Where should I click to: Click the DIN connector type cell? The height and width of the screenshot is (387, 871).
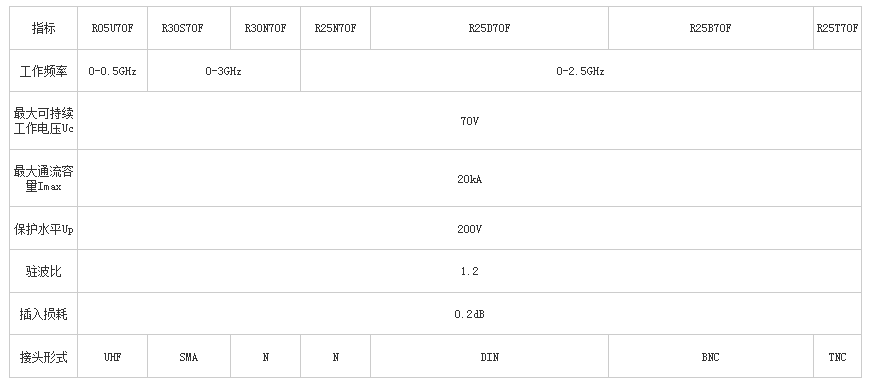(489, 357)
